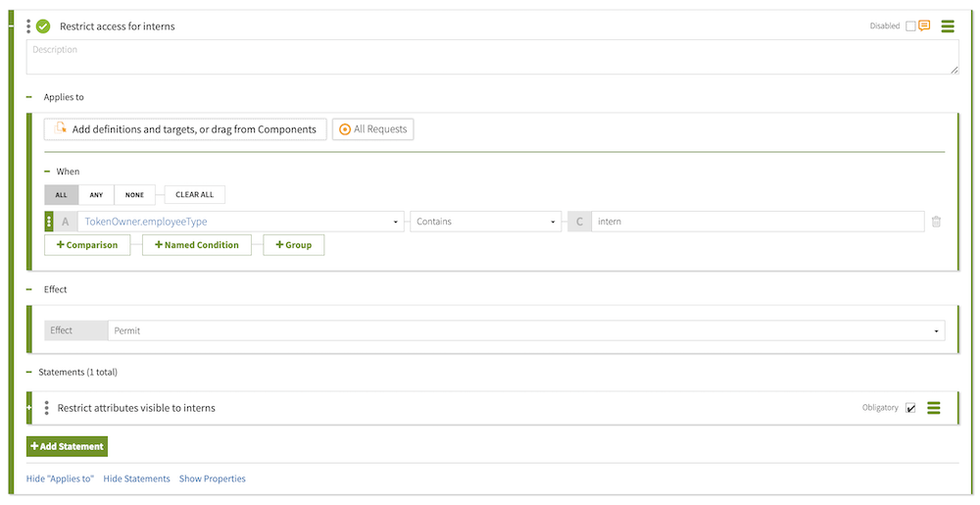Uncheck the Obligatory checkbox
The height and width of the screenshot is (505, 980).
click(x=910, y=408)
